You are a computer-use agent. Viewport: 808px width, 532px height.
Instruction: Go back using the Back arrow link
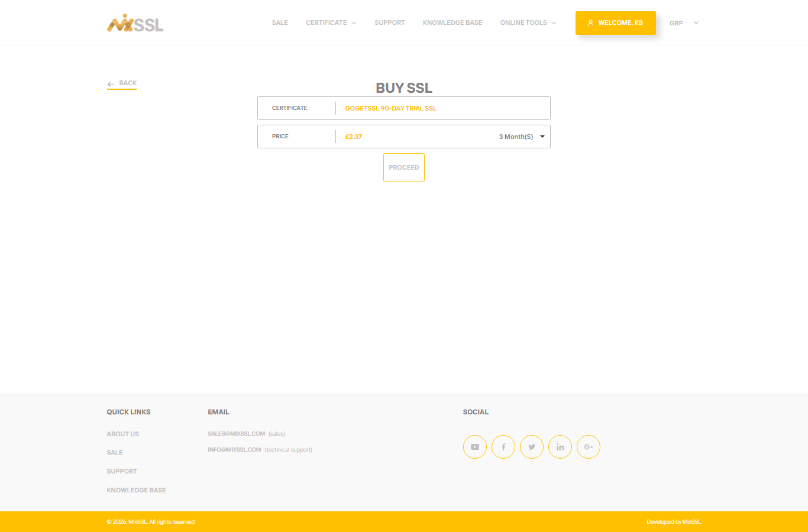click(122, 83)
